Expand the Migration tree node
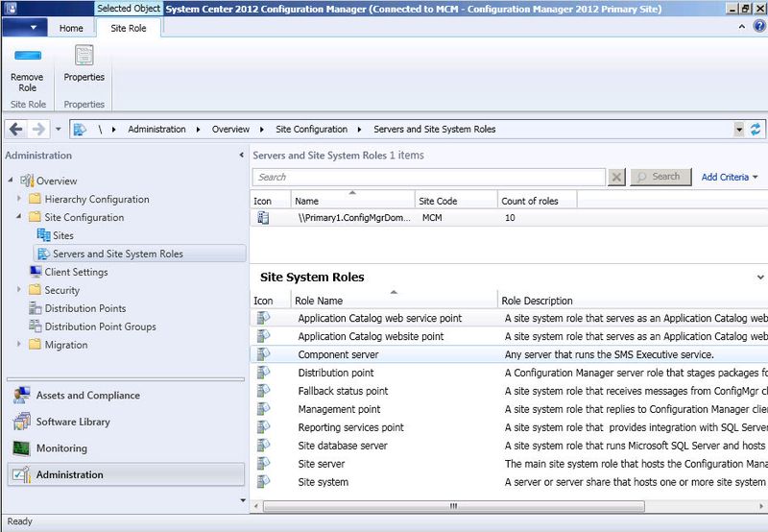This screenshot has height=532, width=768. point(19,344)
